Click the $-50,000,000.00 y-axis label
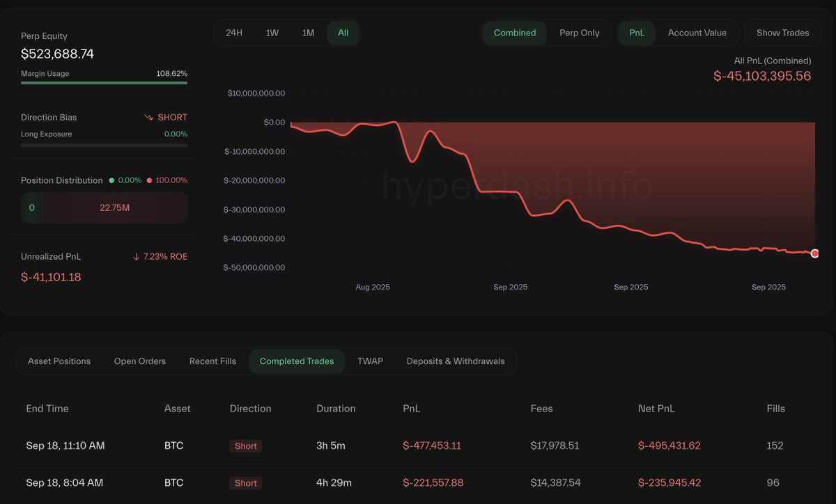 pyautogui.click(x=254, y=268)
